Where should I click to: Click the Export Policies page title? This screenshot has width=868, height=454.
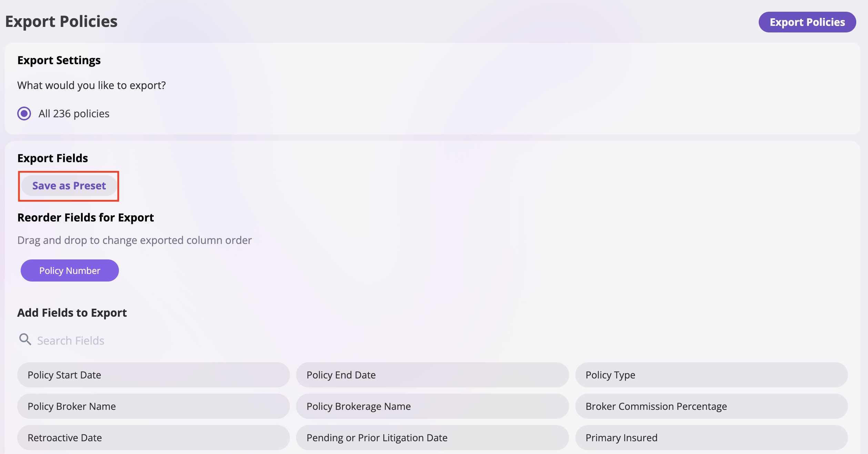(61, 21)
